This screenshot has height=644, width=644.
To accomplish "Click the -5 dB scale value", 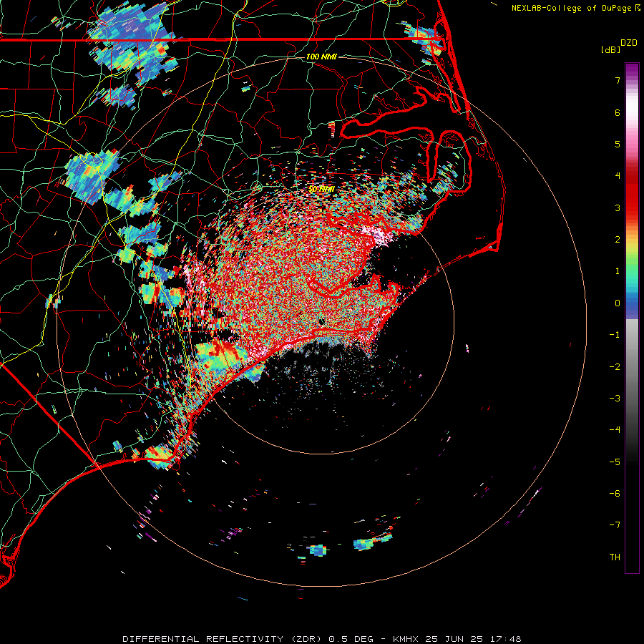I will (615, 462).
